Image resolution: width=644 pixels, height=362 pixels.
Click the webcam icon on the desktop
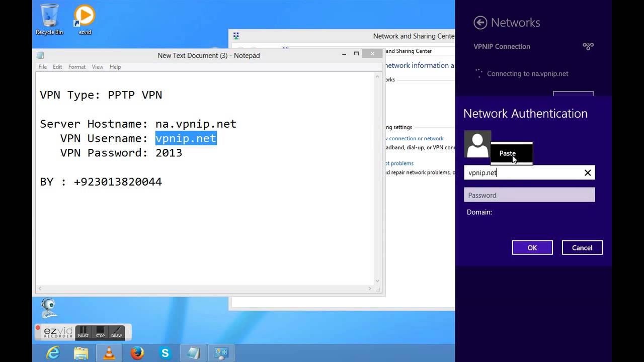49,308
